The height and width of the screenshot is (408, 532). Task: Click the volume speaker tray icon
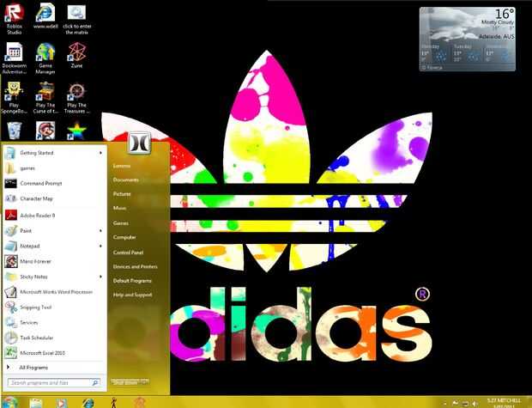[475, 404]
